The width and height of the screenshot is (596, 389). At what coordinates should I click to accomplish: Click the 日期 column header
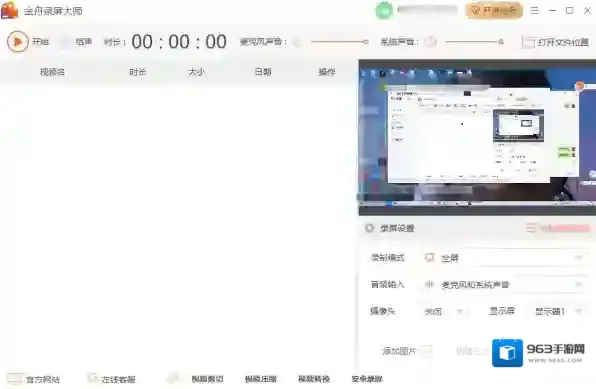click(x=263, y=71)
